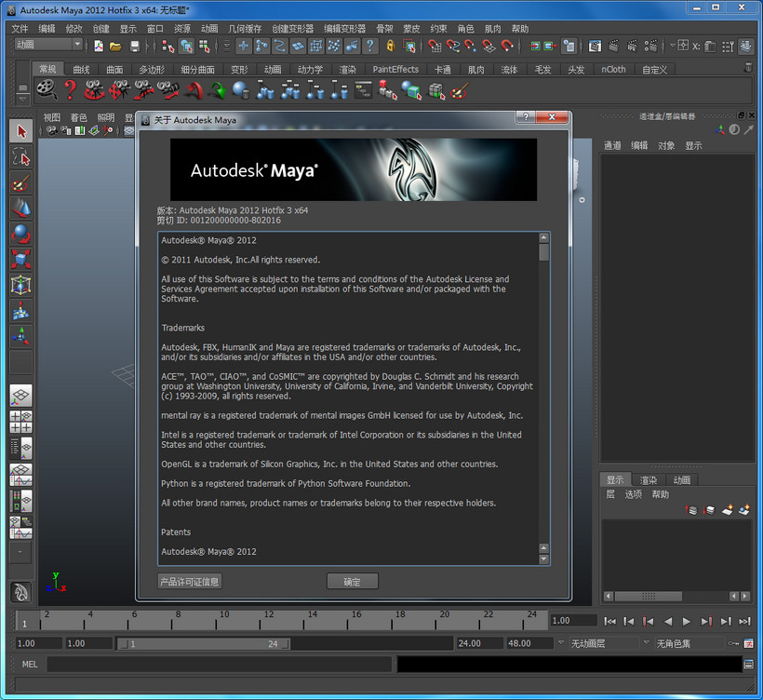Click the animation preferences icon
The image size is (763, 700).
coord(749,643)
